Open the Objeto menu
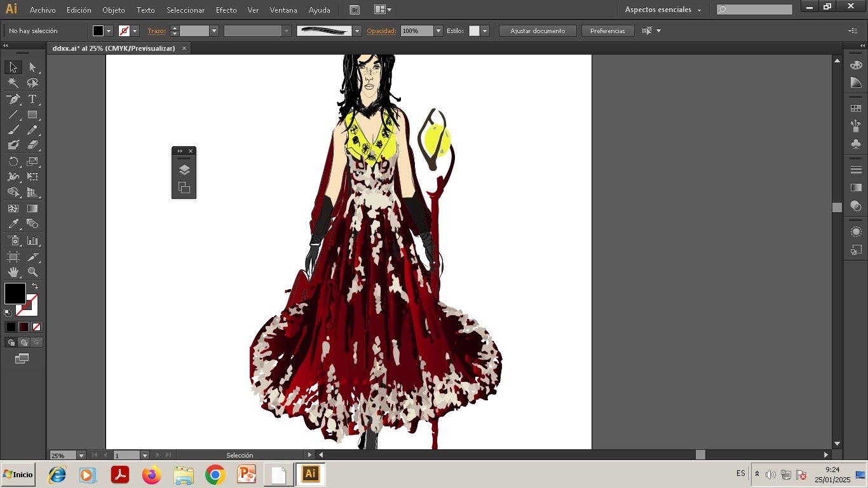Screen dimensions: 868x488 click(114, 10)
